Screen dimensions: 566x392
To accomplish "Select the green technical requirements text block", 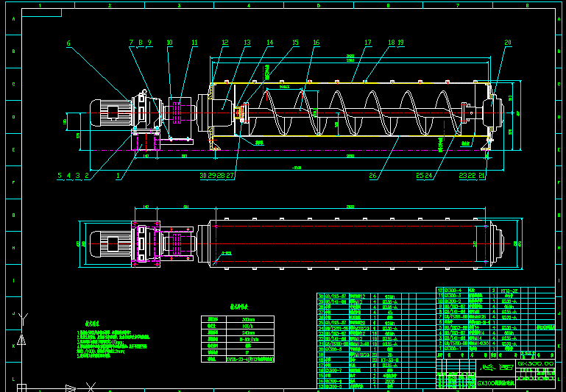I will (113, 341).
